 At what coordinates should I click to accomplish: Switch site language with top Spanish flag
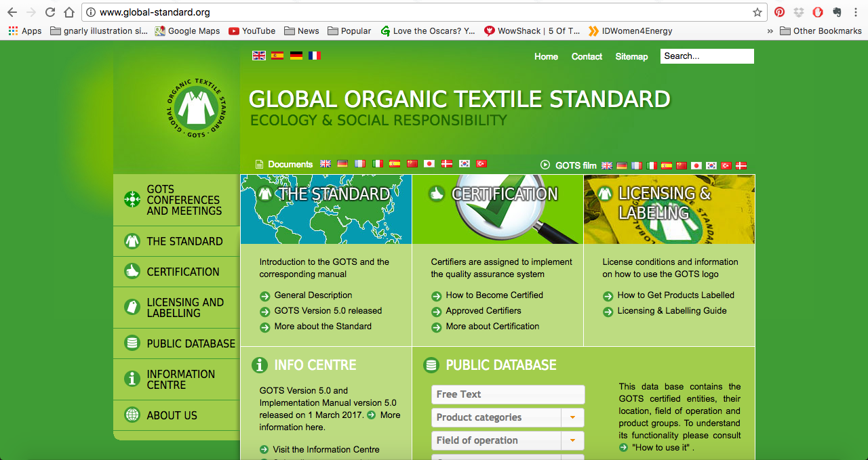click(277, 56)
